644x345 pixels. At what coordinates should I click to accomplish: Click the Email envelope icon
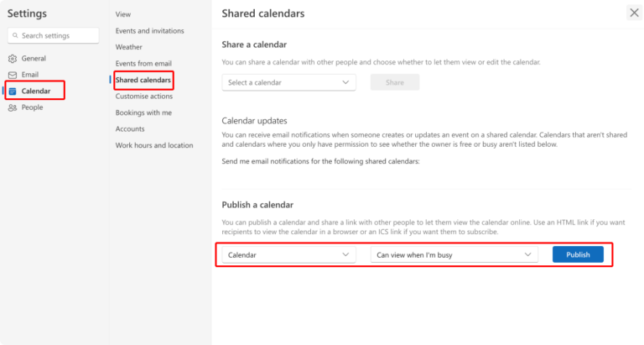coord(13,75)
